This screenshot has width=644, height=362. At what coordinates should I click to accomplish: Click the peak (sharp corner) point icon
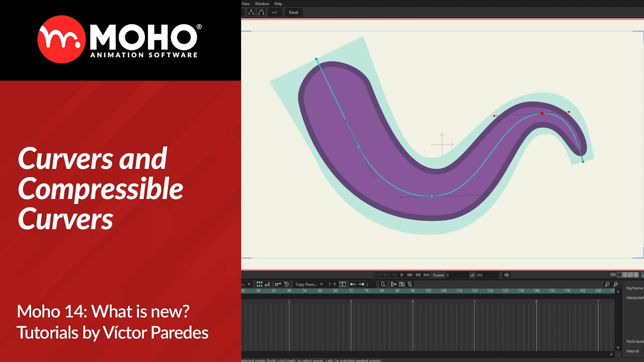251,12
